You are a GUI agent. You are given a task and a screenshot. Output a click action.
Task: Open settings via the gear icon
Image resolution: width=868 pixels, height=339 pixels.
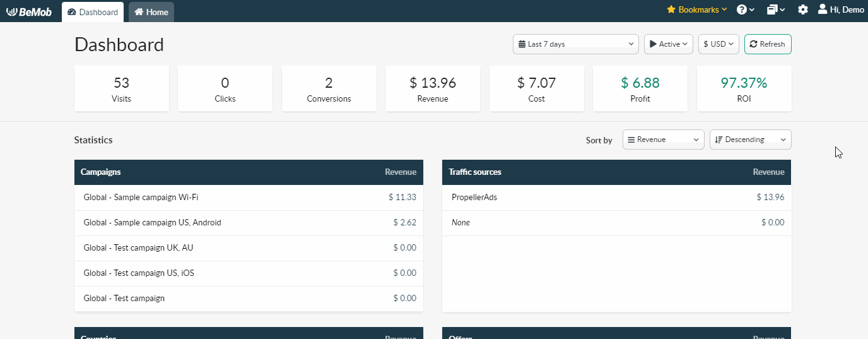tap(802, 10)
